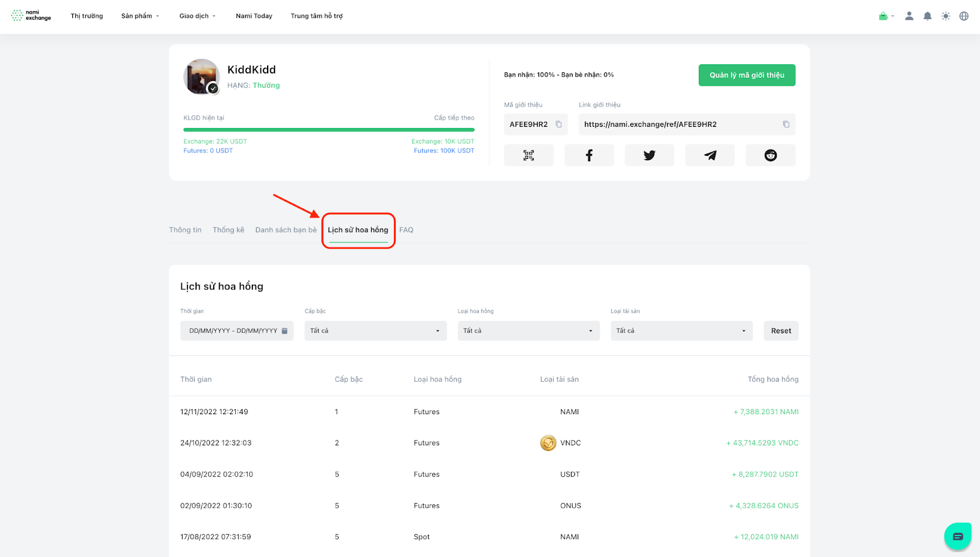This screenshot has width=980, height=557.
Task: Copy referral code AFEE9HR2
Action: click(559, 124)
